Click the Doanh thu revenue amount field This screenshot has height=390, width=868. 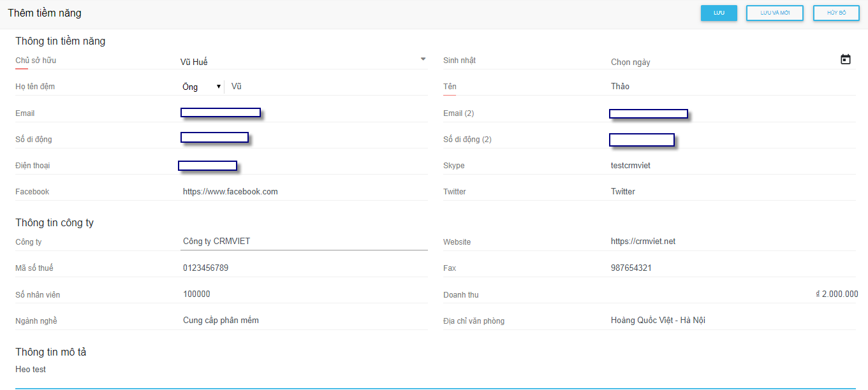[732, 294]
